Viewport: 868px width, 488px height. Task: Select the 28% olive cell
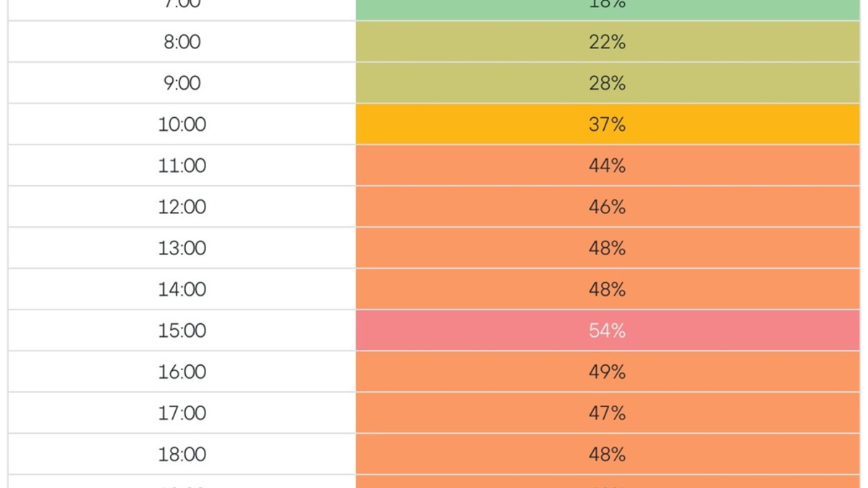click(x=607, y=83)
